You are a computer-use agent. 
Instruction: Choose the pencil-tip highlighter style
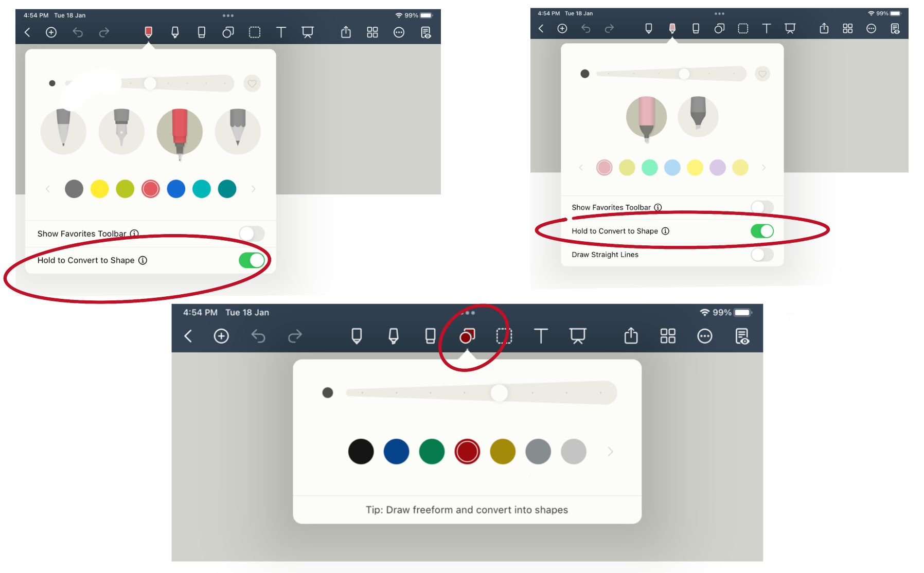click(698, 117)
